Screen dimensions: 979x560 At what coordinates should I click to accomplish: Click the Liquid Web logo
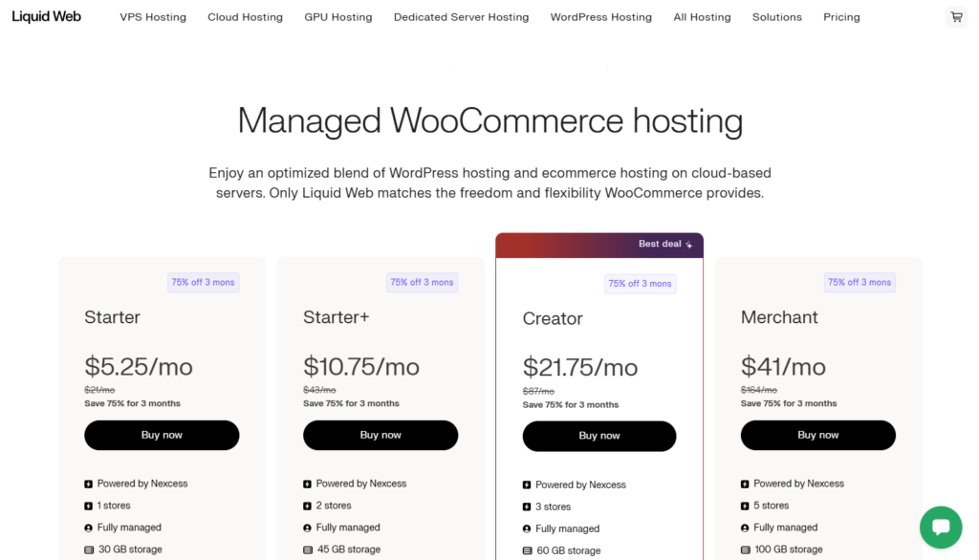[x=46, y=16]
